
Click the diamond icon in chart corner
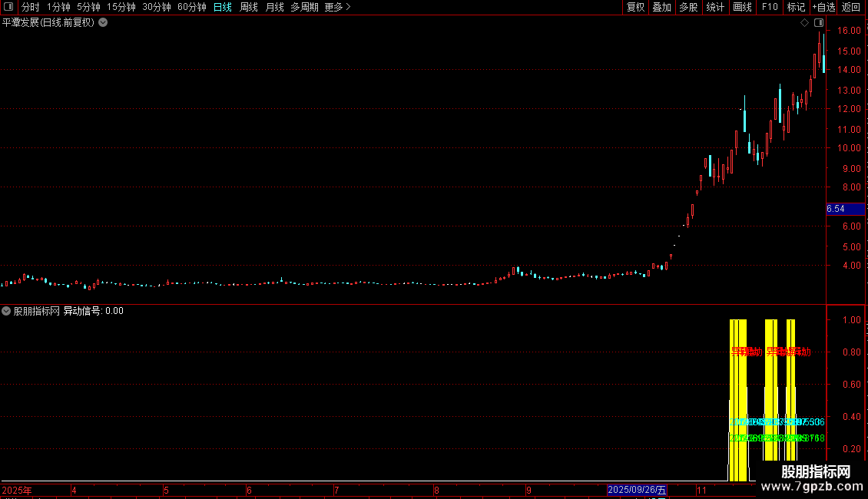[804, 23]
